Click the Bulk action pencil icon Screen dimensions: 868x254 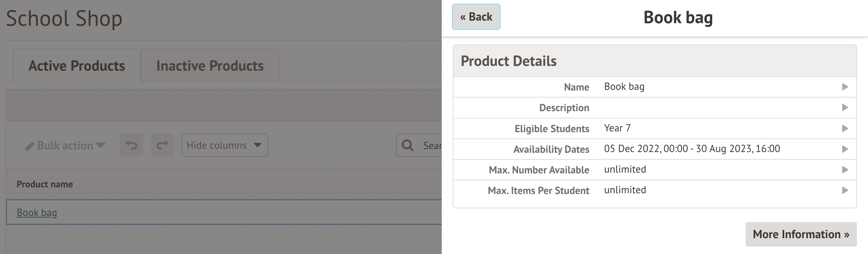[29, 146]
